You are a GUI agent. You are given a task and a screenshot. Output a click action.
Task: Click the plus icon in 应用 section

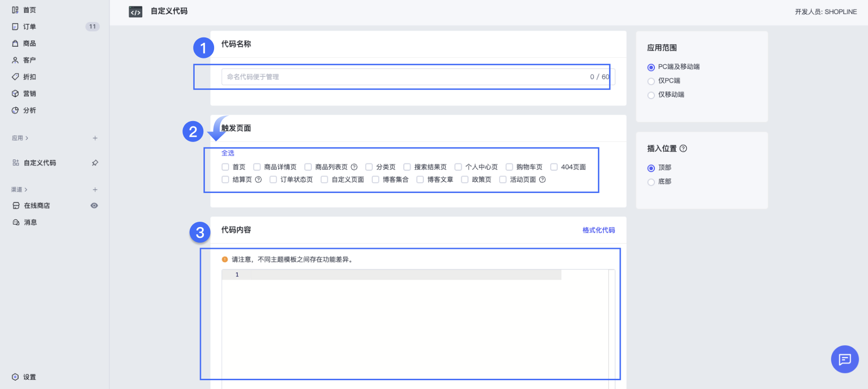click(x=95, y=138)
